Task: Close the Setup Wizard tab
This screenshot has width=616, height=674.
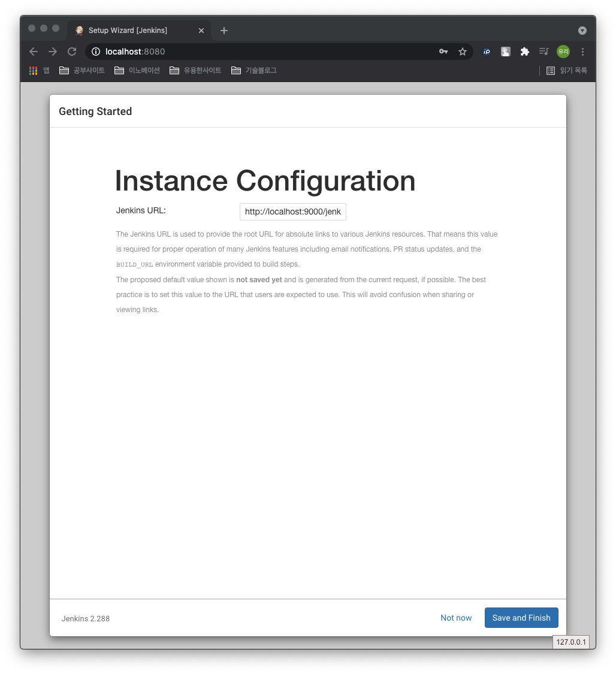Action: (x=201, y=31)
